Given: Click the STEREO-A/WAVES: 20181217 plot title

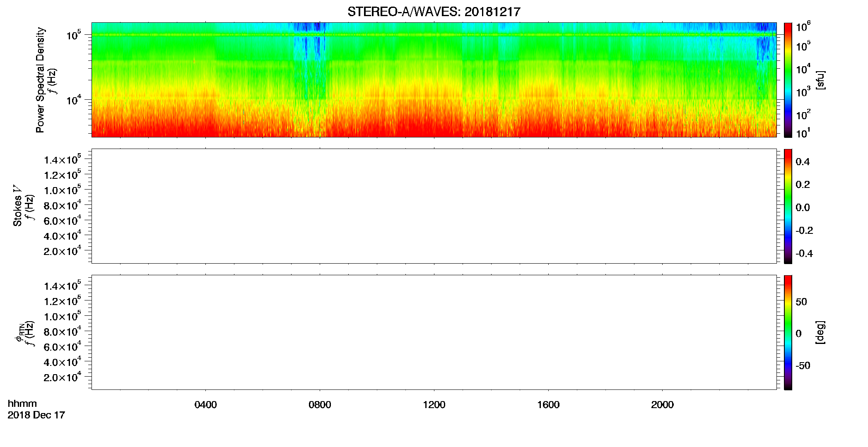Looking at the screenshot, I should pyautogui.click(x=434, y=12).
